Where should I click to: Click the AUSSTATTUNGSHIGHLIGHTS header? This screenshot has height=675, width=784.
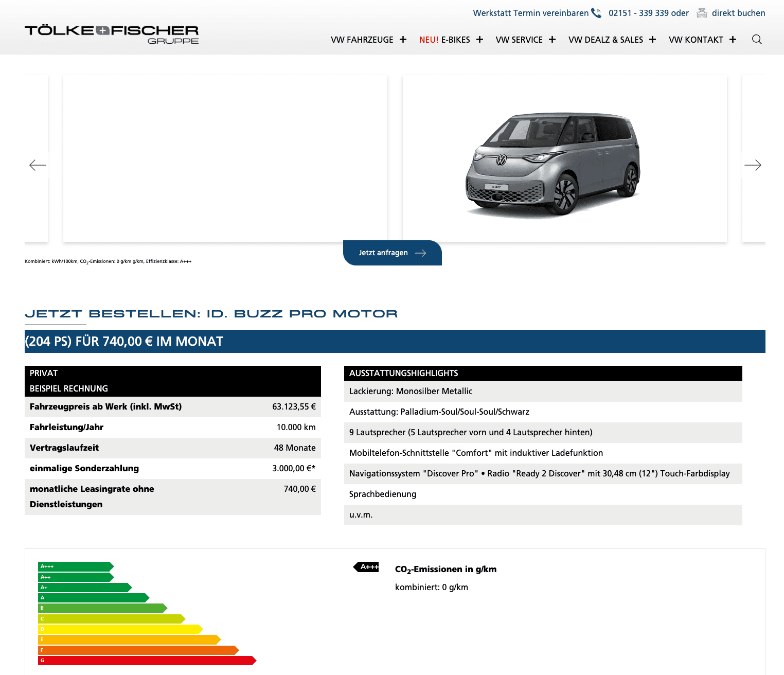point(543,374)
